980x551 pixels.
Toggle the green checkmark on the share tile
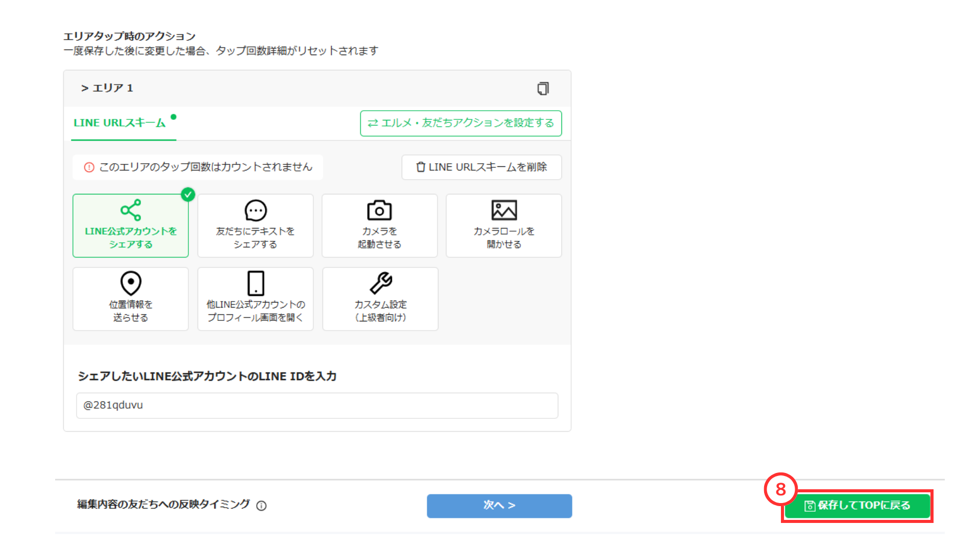188,194
